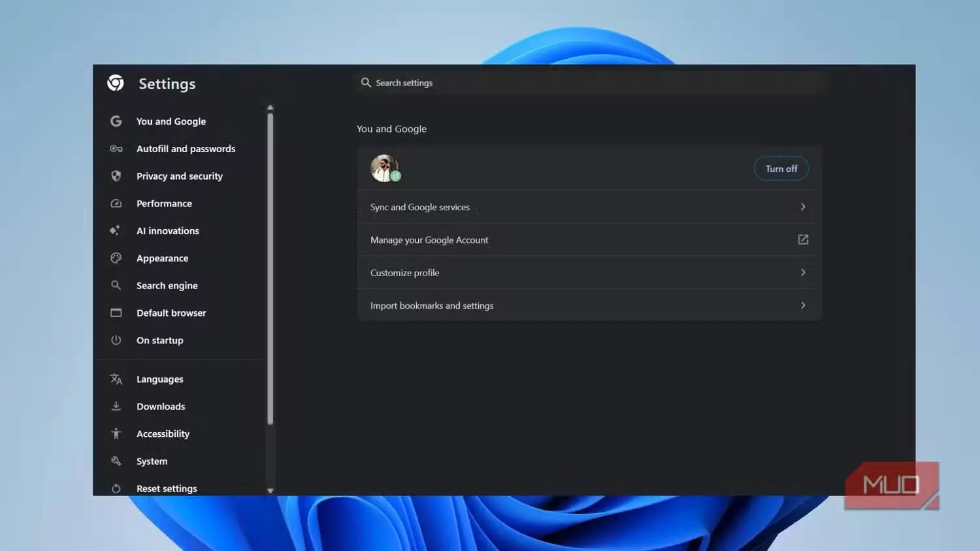Go to Languages settings
The width and height of the screenshot is (980, 551).
point(160,379)
